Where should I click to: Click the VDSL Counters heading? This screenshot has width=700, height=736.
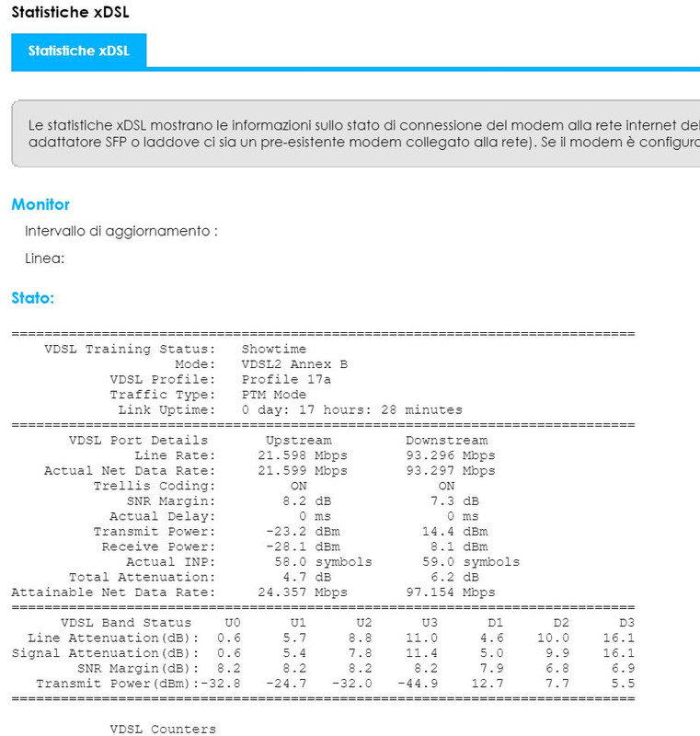tap(163, 729)
